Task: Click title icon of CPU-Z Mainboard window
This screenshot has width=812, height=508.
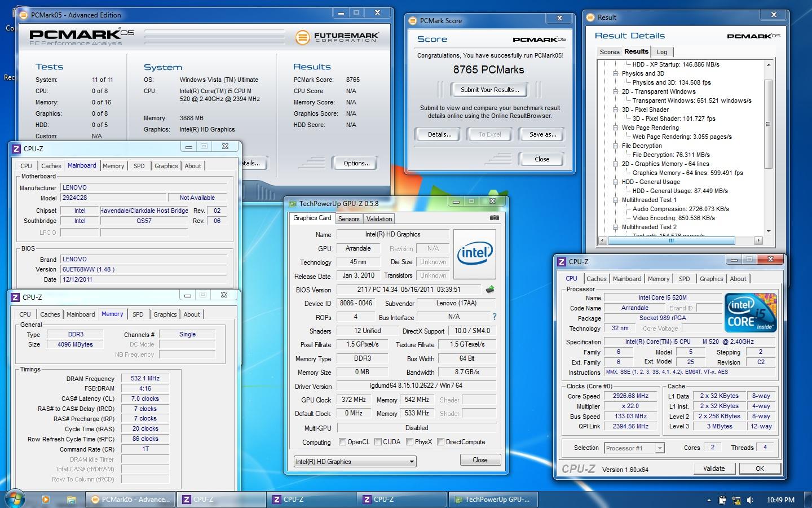Action: (x=16, y=149)
